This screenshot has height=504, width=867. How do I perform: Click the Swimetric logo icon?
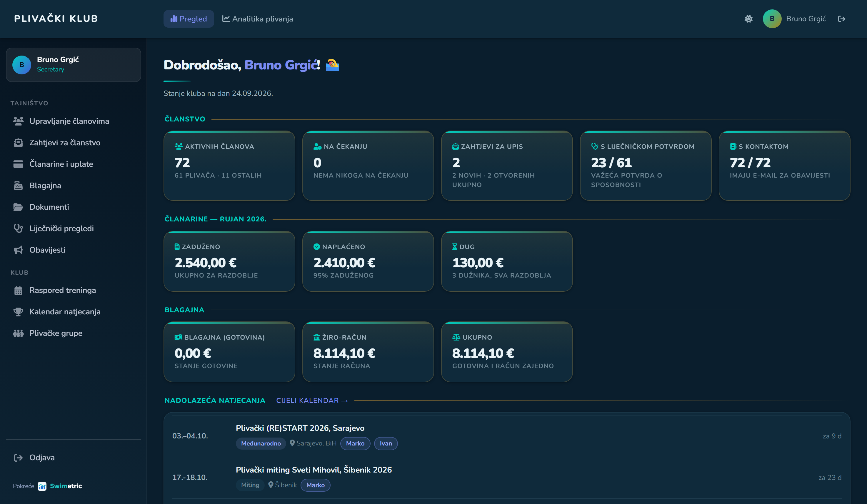pos(42,486)
